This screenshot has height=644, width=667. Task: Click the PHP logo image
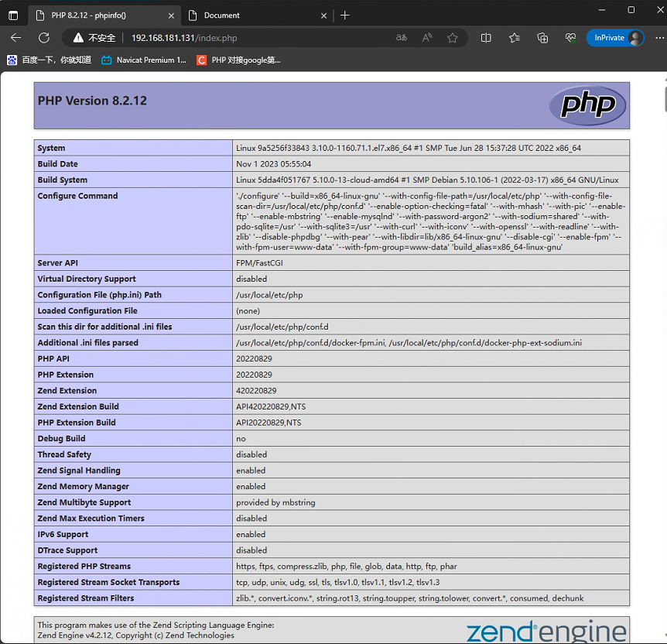(x=587, y=105)
